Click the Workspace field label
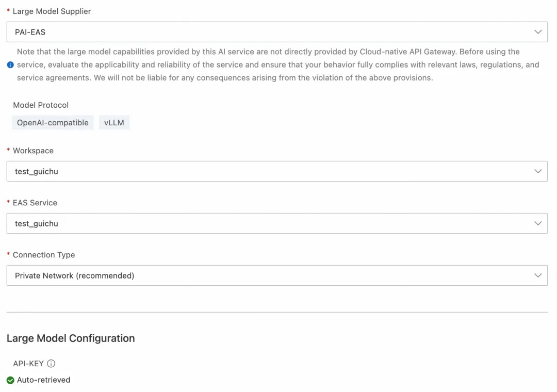The image size is (557, 392). [33, 151]
